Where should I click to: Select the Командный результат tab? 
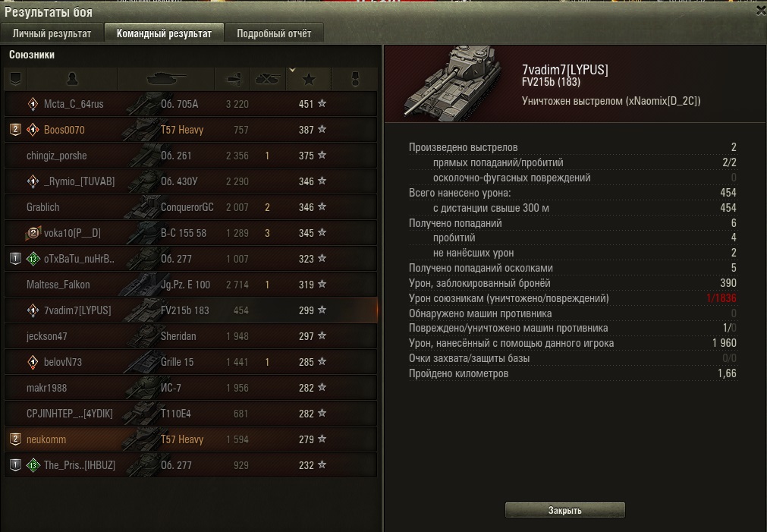pyautogui.click(x=164, y=33)
